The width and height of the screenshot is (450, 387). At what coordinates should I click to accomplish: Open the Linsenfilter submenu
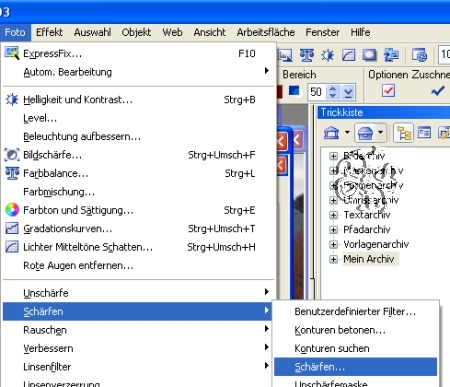click(138, 367)
